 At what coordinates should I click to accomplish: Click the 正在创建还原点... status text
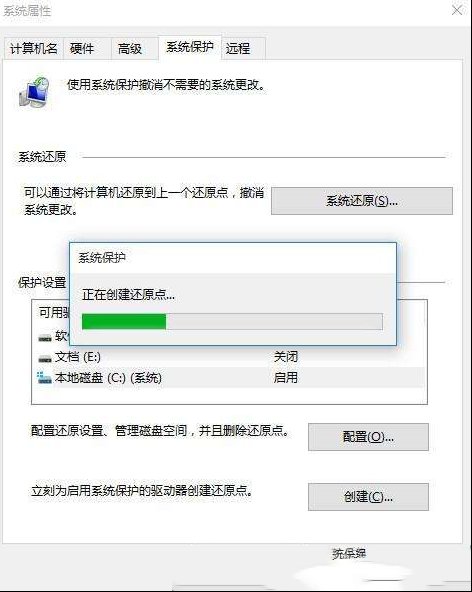tap(128, 294)
